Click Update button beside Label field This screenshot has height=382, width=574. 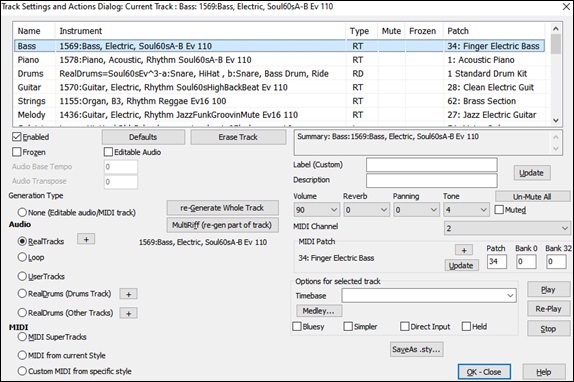(x=532, y=173)
